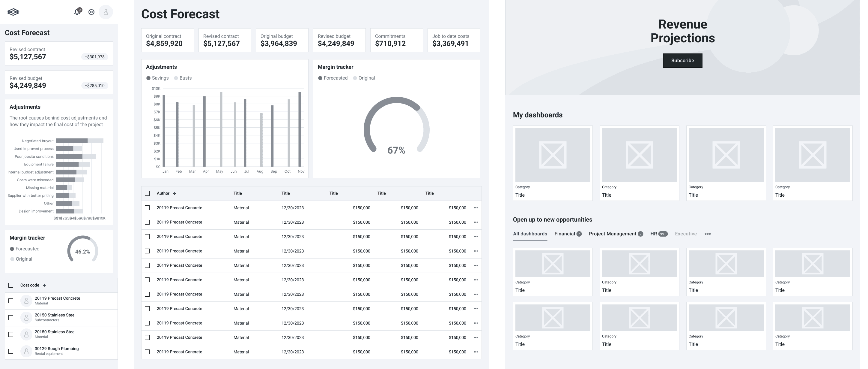Open first dashboard thumbnail under My dashboards
This screenshot has height=369, width=868.
tap(553, 155)
